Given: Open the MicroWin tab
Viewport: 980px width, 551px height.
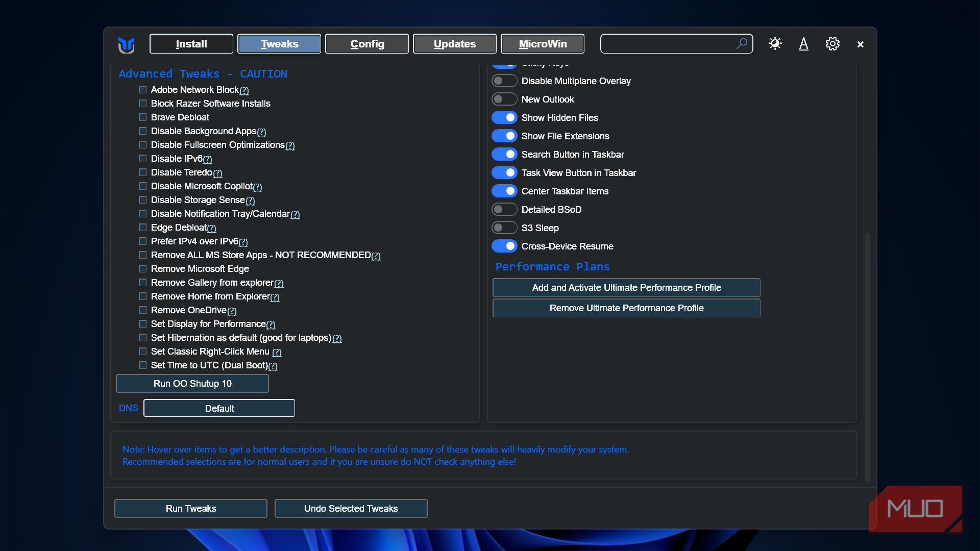Looking at the screenshot, I should (x=543, y=44).
